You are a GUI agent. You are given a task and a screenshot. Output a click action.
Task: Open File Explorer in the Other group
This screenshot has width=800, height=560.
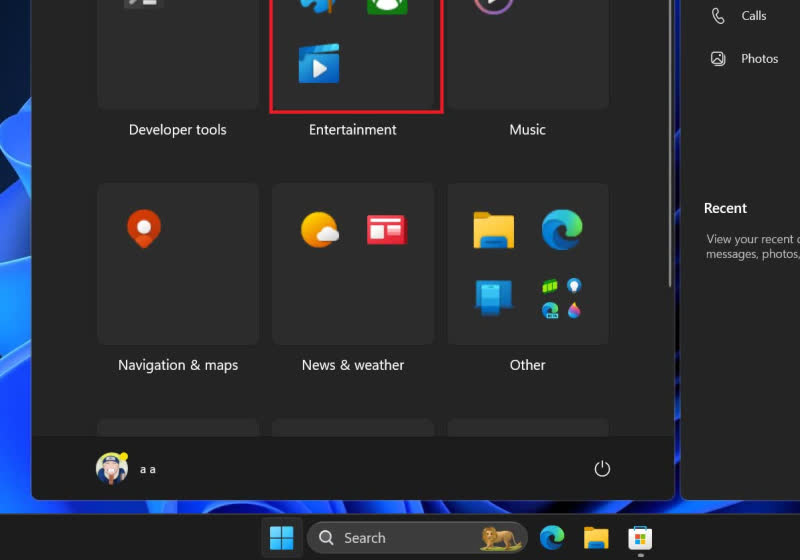tap(494, 230)
